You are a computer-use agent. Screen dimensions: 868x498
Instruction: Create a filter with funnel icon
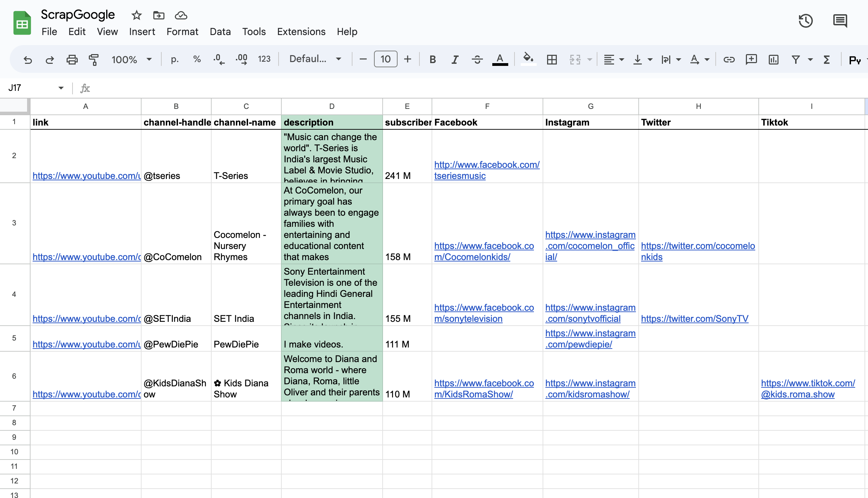point(796,60)
